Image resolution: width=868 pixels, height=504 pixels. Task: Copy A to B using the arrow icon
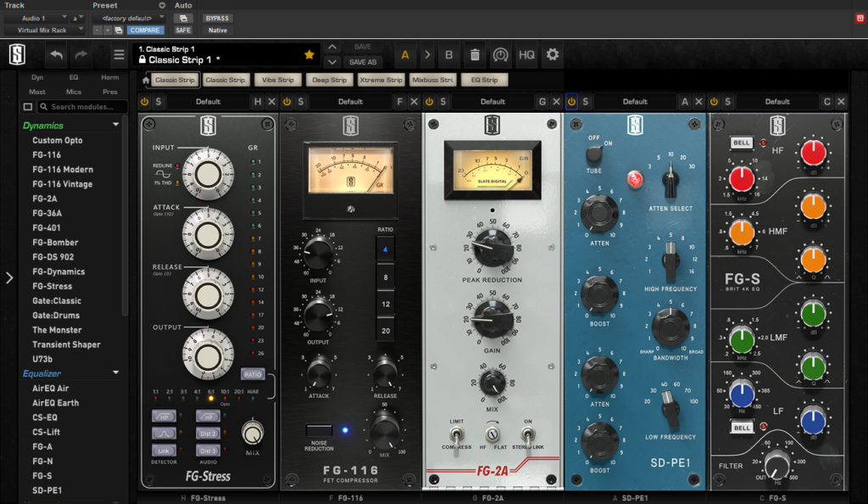pyautogui.click(x=427, y=54)
